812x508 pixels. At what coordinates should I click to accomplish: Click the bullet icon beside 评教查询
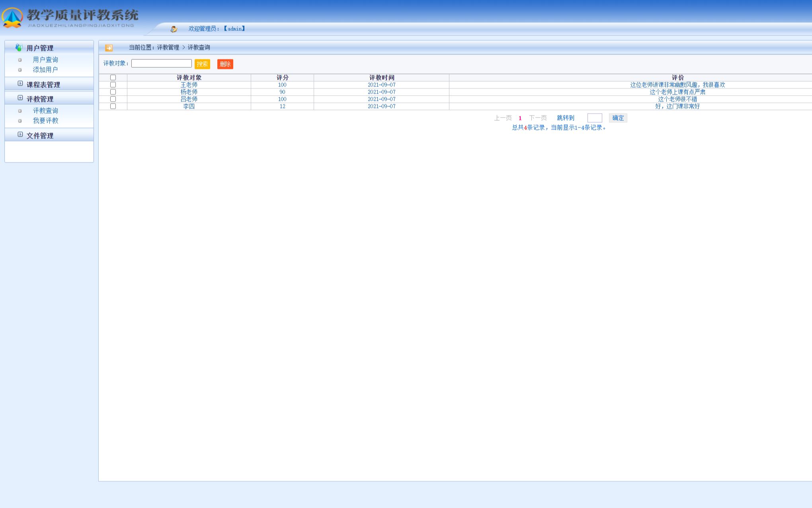click(20, 111)
